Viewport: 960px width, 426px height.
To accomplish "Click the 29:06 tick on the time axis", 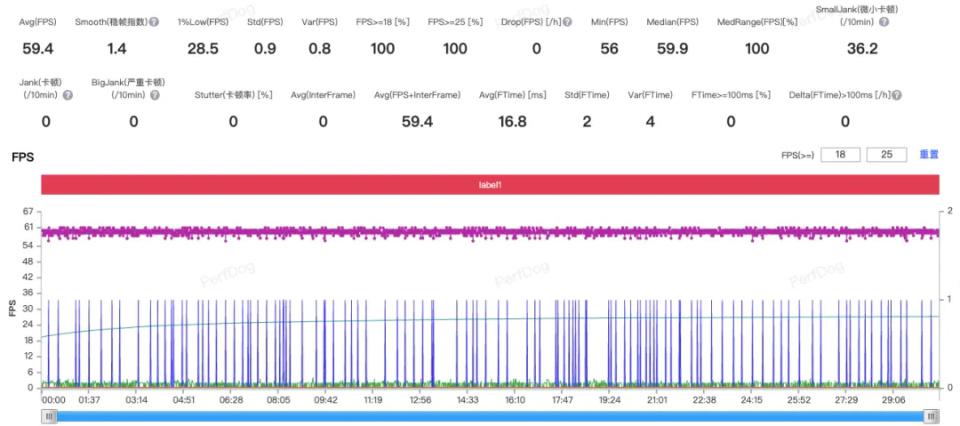I will (893, 399).
